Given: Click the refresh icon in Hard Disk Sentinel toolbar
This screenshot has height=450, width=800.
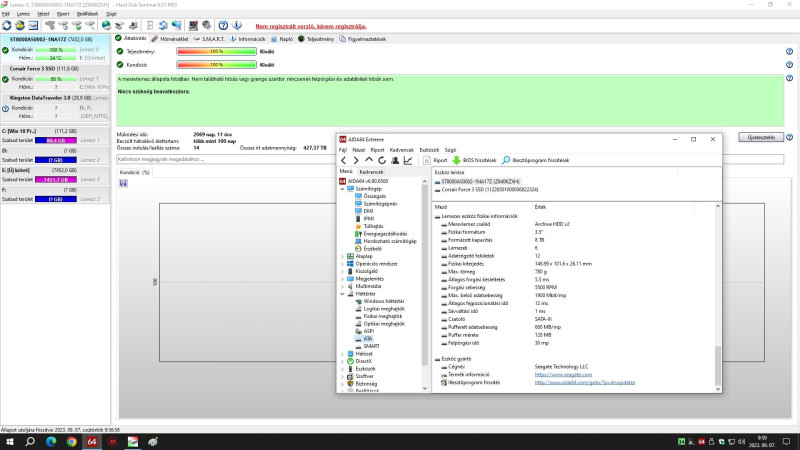Looking at the screenshot, I should pyautogui.click(x=7, y=25).
